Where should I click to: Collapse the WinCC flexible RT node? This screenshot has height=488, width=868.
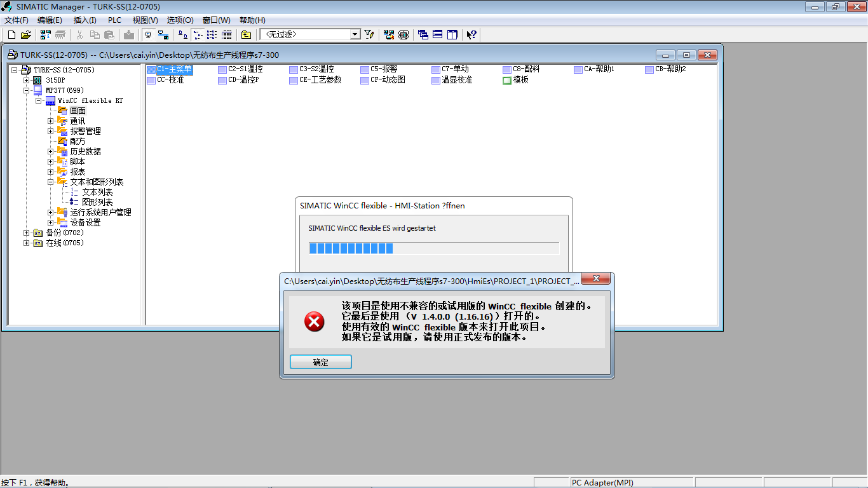point(39,100)
